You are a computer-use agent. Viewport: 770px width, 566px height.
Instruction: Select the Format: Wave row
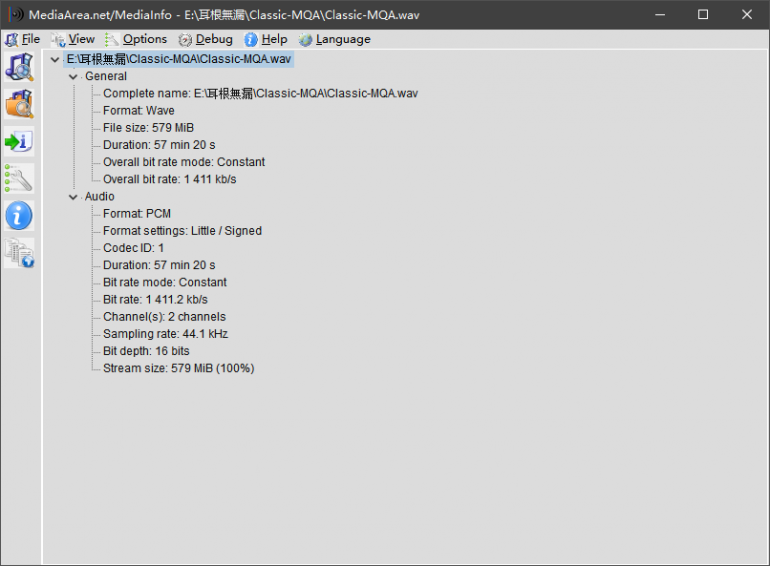click(x=138, y=110)
